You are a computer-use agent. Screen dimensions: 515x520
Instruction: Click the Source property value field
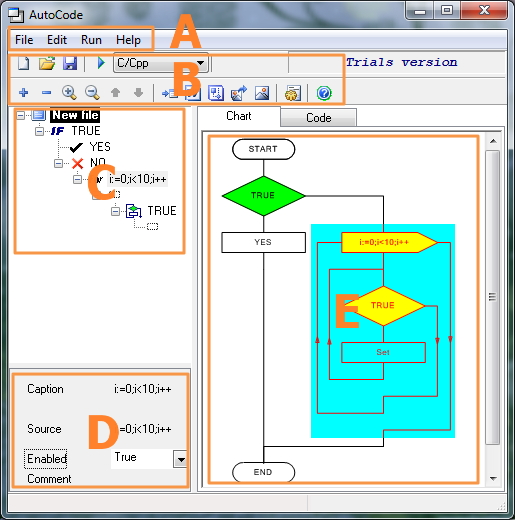tap(145, 429)
